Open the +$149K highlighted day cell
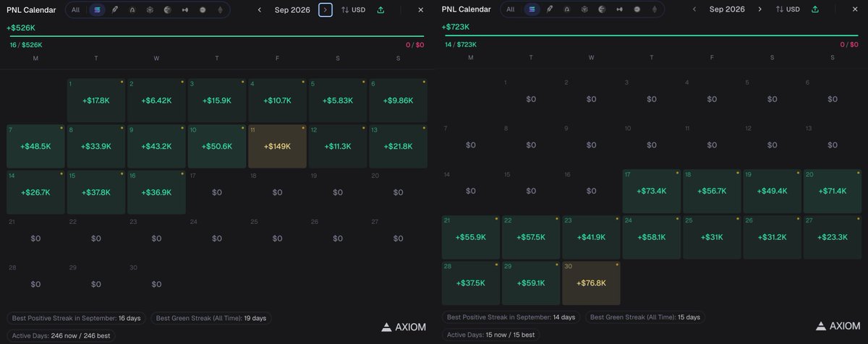This screenshot has width=868, height=344. tap(277, 146)
